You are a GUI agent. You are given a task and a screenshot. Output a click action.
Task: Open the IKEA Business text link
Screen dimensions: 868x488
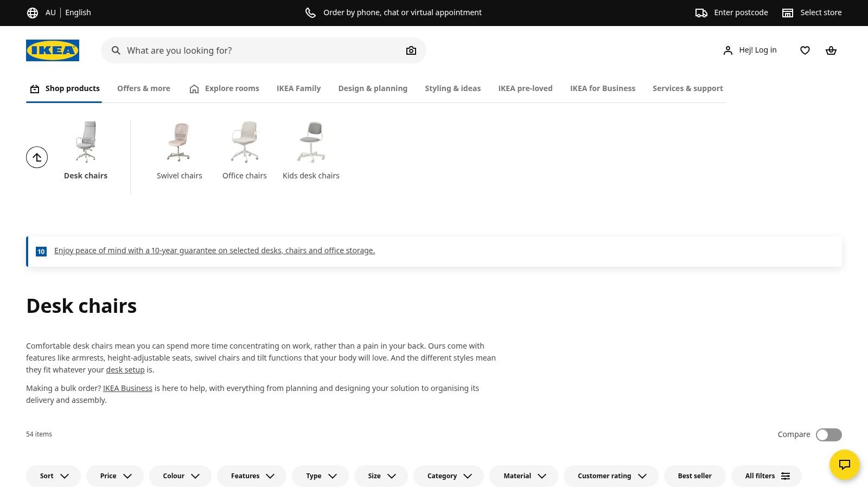pos(127,388)
